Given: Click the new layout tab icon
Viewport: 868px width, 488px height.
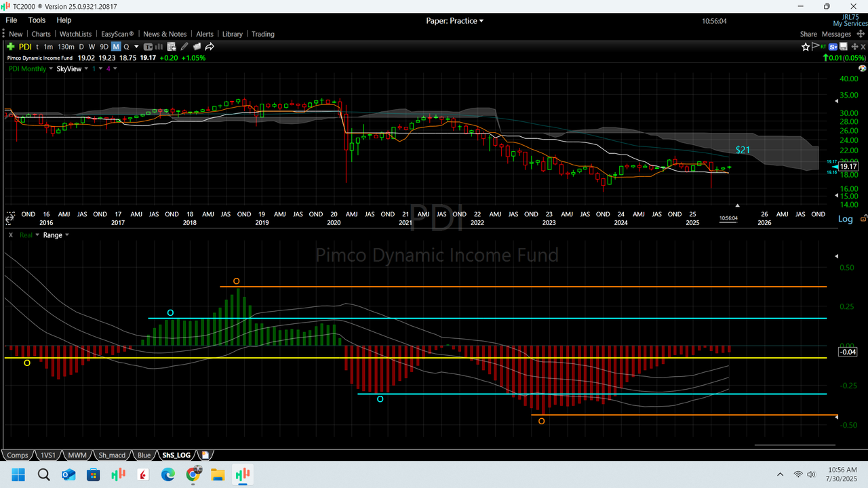Looking at the screenshot, I should tap(205, 455).
